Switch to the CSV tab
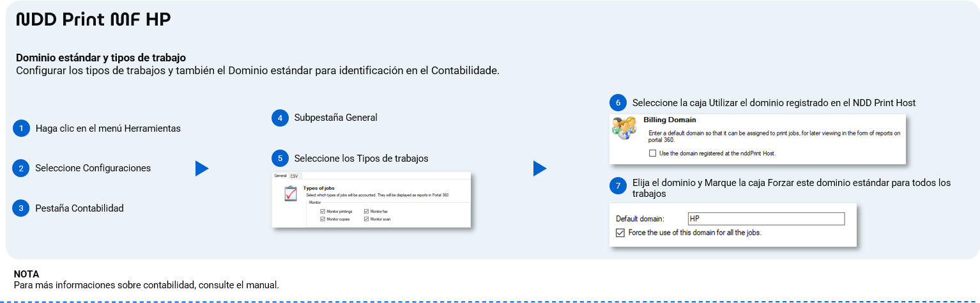This screenshot has width=980, height=303. pyautogui.click(x=294, y=176)
